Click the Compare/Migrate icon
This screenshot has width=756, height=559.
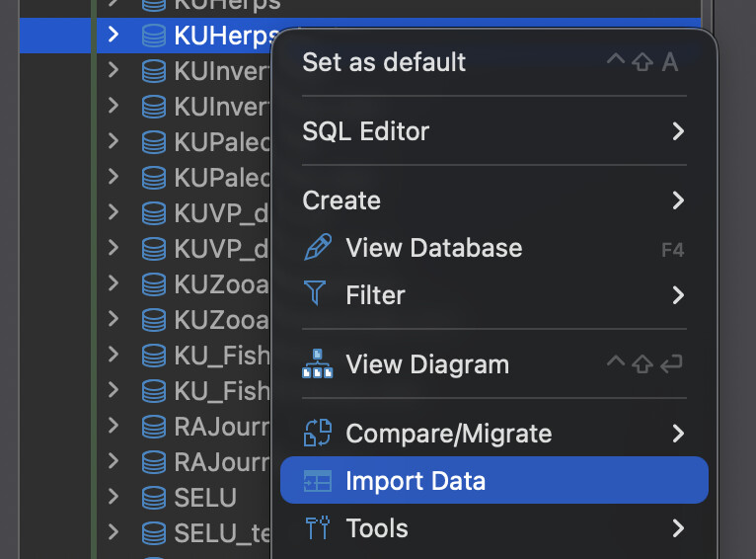pos(317,434)
